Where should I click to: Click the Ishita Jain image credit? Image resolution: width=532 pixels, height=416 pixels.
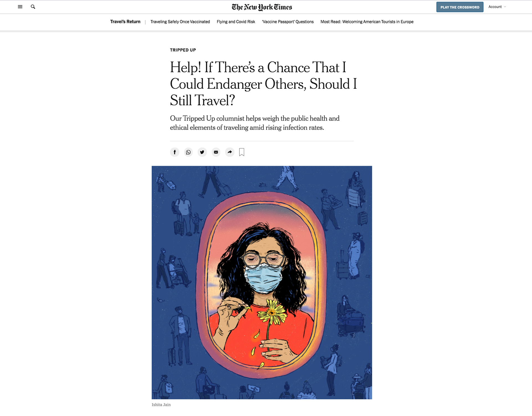[161, 405]
